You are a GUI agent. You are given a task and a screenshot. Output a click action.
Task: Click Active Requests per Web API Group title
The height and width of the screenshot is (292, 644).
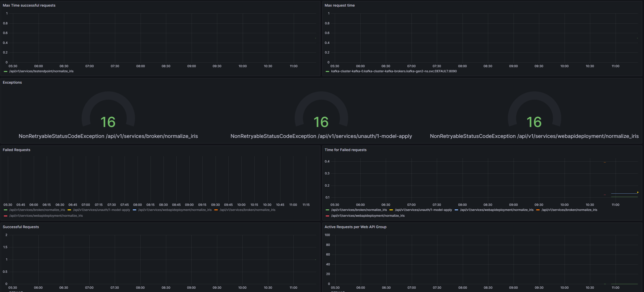[355, 227]
